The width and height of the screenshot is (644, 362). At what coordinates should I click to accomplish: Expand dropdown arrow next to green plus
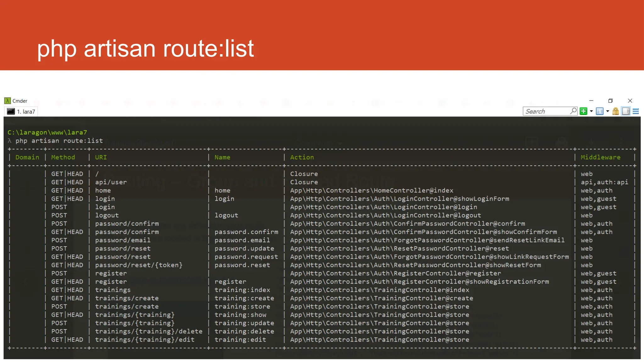click(591, 111)
